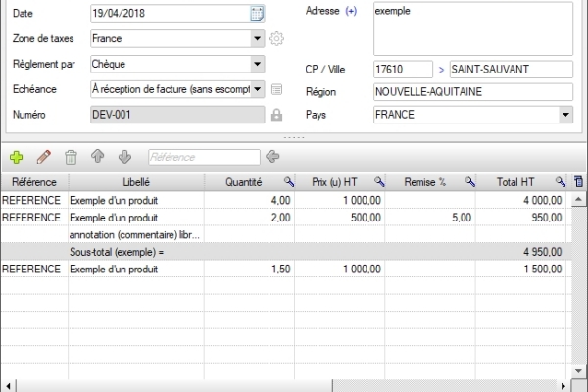Expand the Zone de taxes dropdown
The width and height of the screenshot is (588, 392).
coord(257,39)
